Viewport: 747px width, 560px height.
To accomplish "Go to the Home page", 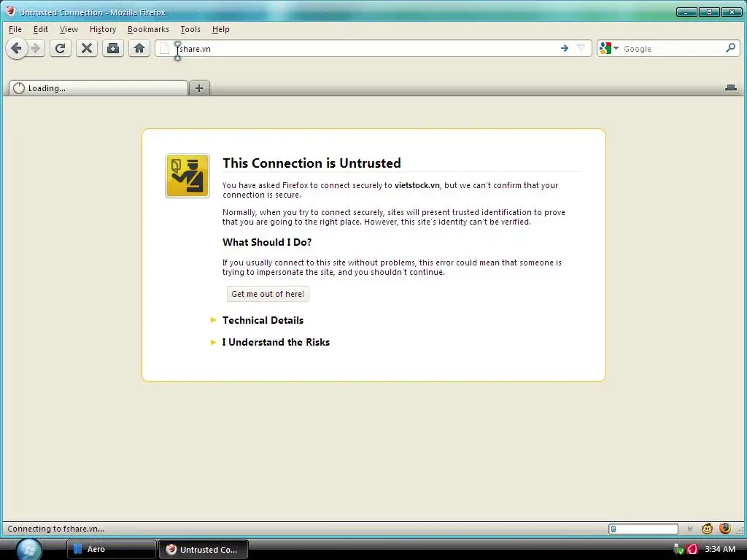I will (x=139, y=49).
